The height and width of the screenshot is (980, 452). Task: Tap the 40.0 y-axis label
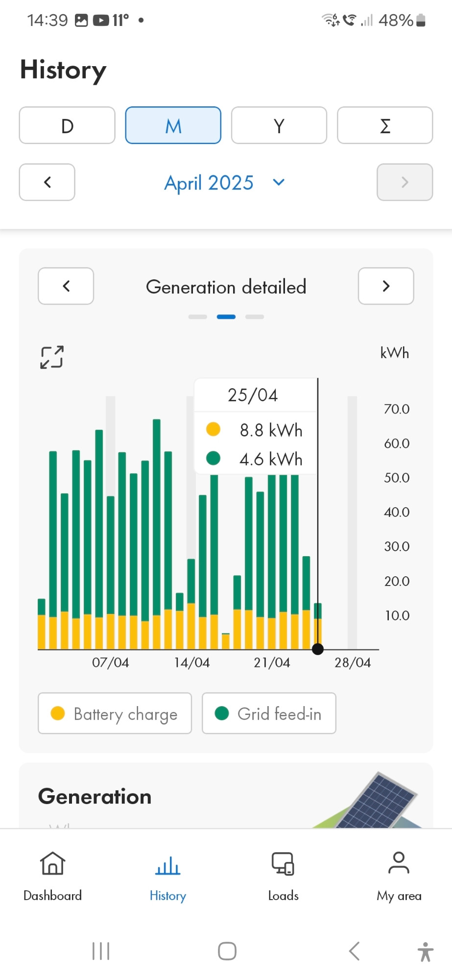click(397, 512)
